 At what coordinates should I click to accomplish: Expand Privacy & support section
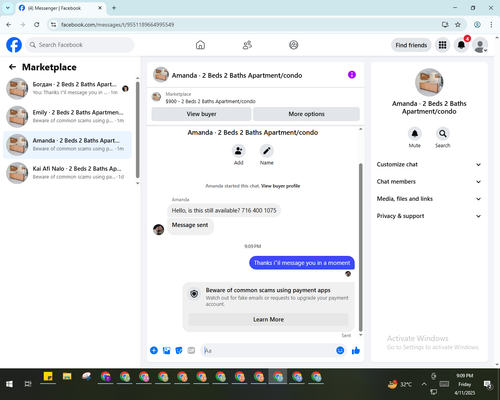click(x=429, y=216)
